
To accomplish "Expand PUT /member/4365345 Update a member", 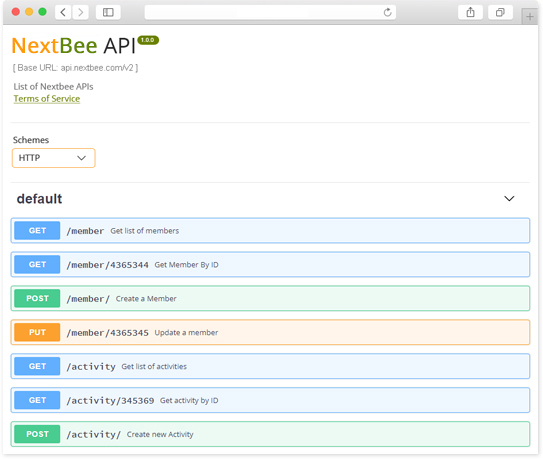I will 270,333.
